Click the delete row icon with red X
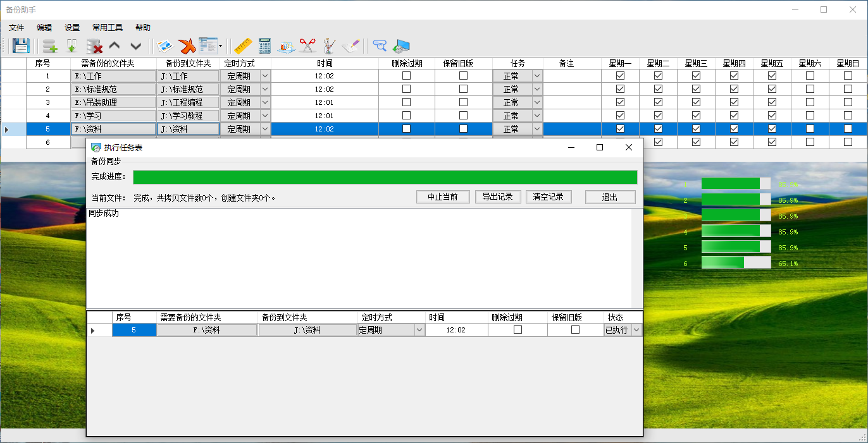The height and width of the screenshot is (443, 868). (94, 46)
